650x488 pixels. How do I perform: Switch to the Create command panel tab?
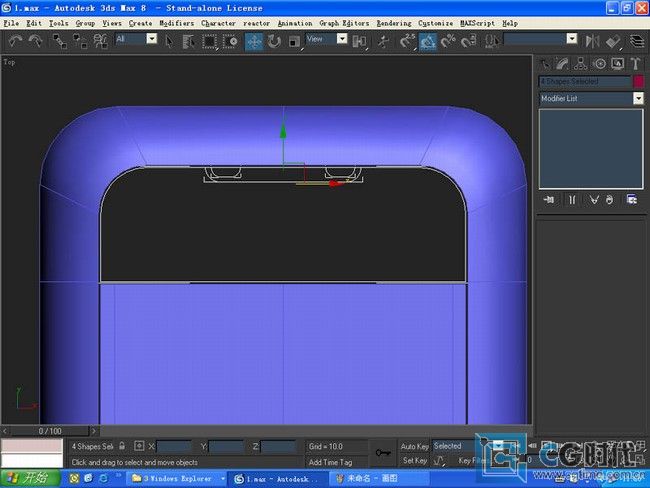coord(545,63)
